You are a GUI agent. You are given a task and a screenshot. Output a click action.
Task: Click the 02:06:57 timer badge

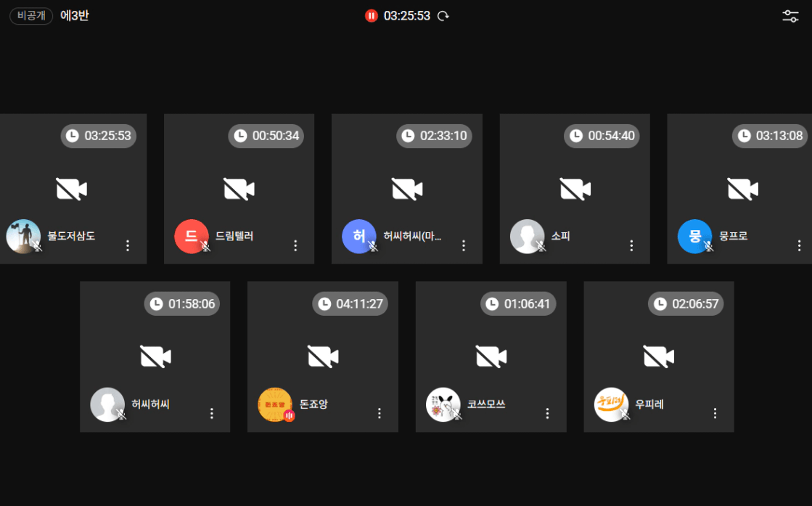point(686,304)
